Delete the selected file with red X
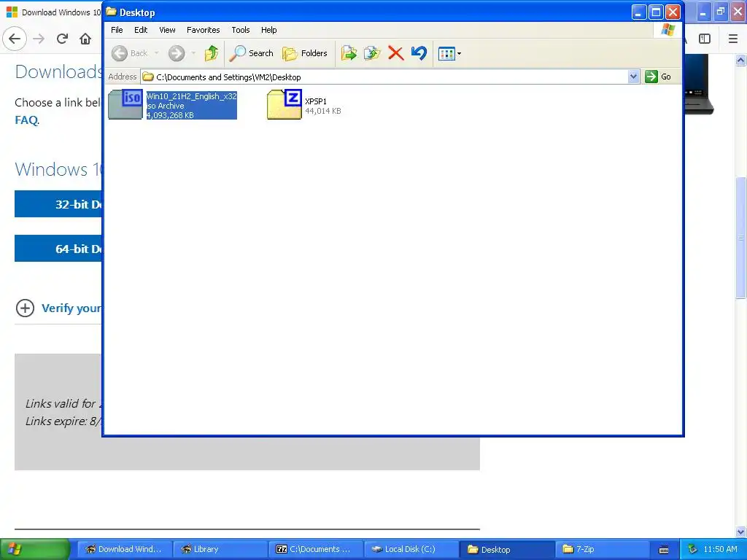The height and width of the screenshot is (560, 747). [395, 53]
